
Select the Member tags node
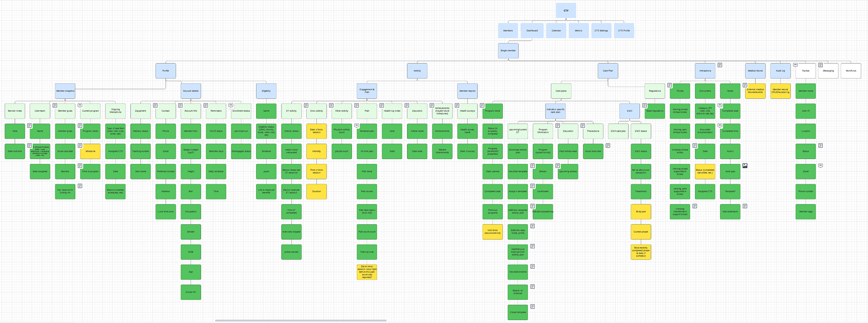coord(806,212)
